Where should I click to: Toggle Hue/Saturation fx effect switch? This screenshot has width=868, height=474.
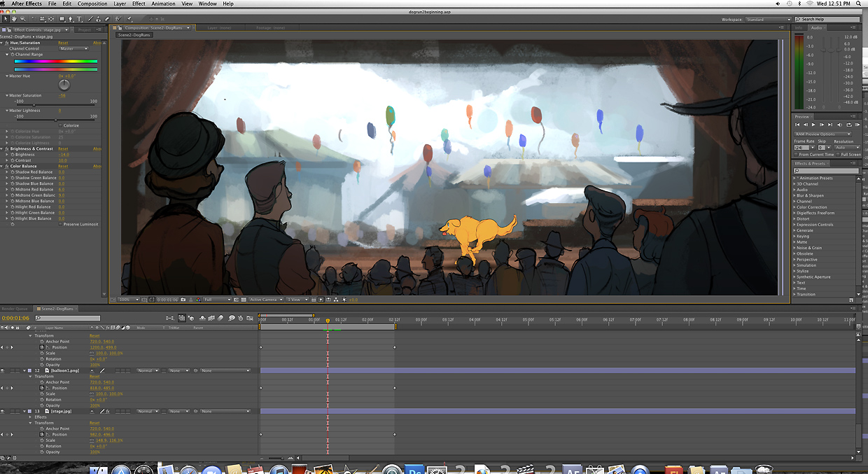pyautogui.click(x=7, y=43)
